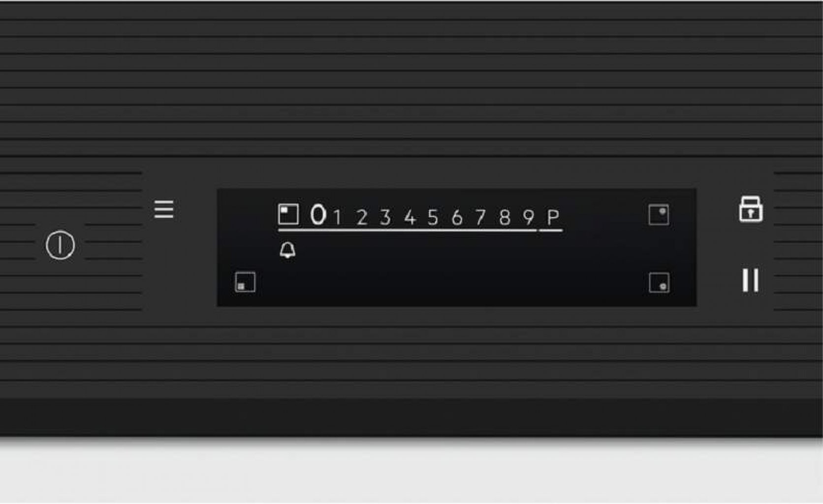Set heat level to 7

480,217
